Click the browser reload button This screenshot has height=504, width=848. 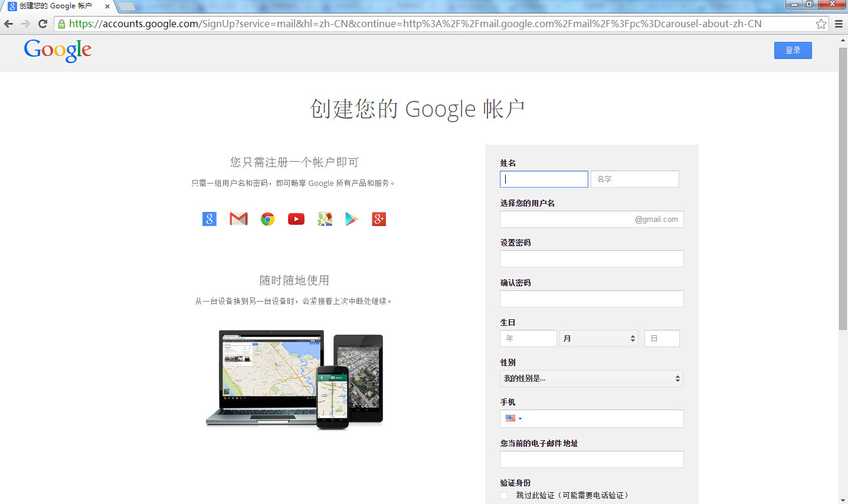click(x=42, y=24)
